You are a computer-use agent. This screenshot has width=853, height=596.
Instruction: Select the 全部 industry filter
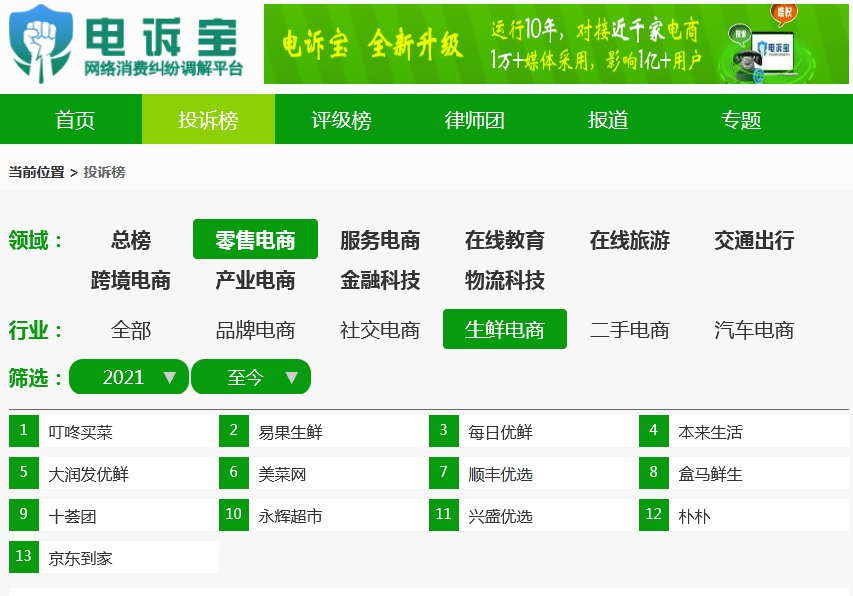tap(131, 330)
